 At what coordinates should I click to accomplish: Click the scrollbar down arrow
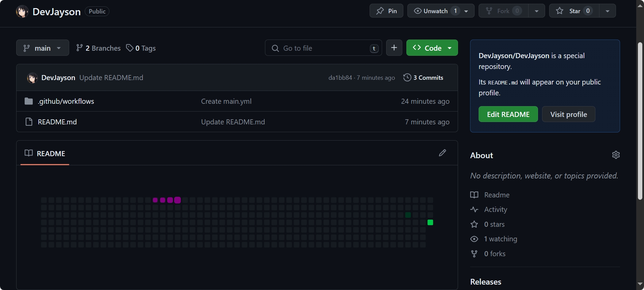coord(640,284)
